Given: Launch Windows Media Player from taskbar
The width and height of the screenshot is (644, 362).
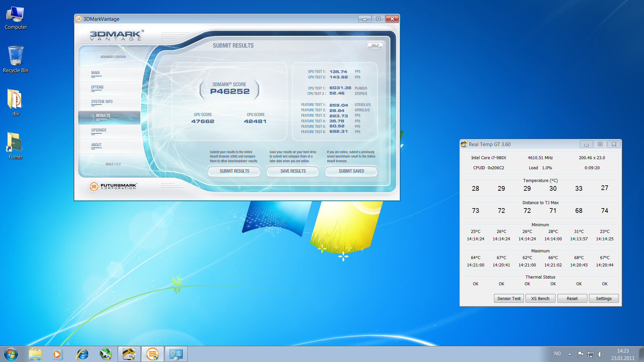Looking at the screenshot, I should pos(57,354).
